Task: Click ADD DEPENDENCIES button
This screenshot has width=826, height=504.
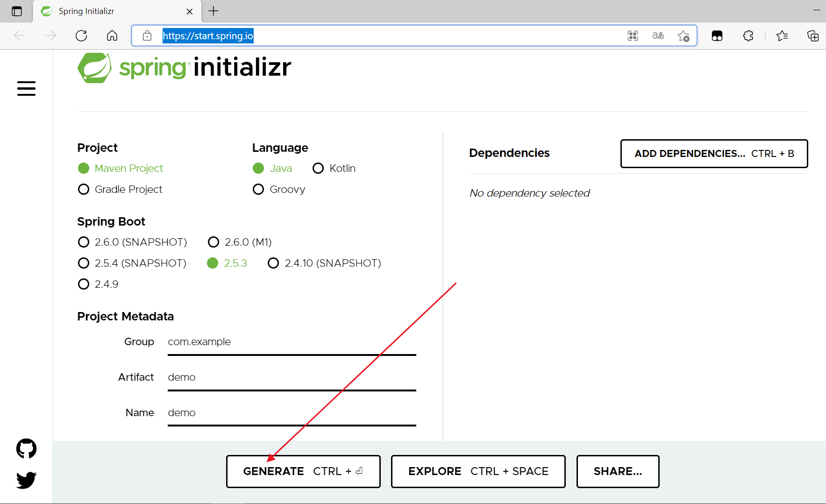Action: 714,154
